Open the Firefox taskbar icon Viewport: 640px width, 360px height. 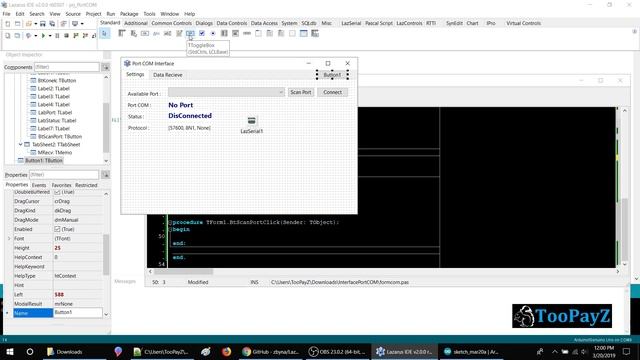[x=226, y=351]
